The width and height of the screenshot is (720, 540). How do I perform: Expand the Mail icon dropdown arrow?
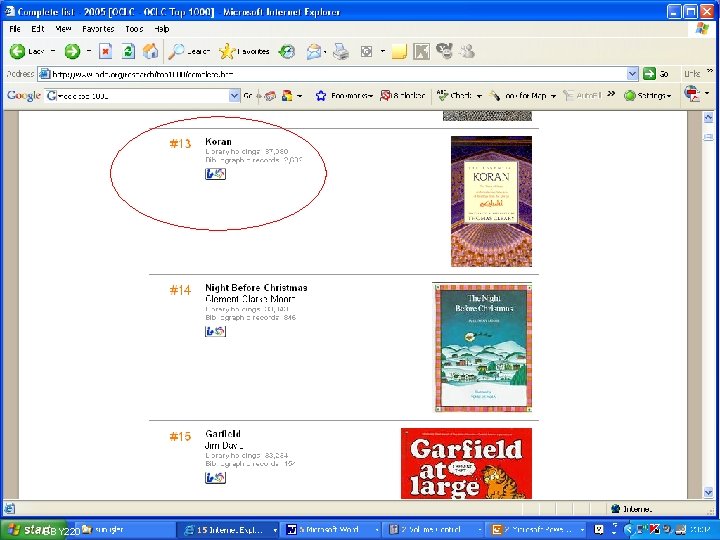(x=325, y=51)
